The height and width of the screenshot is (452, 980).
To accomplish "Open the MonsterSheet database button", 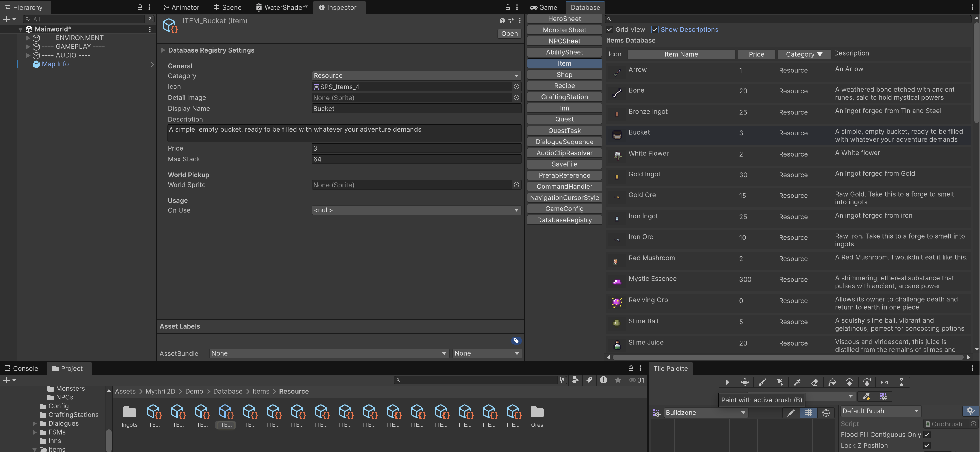I will tap(564, 30).
